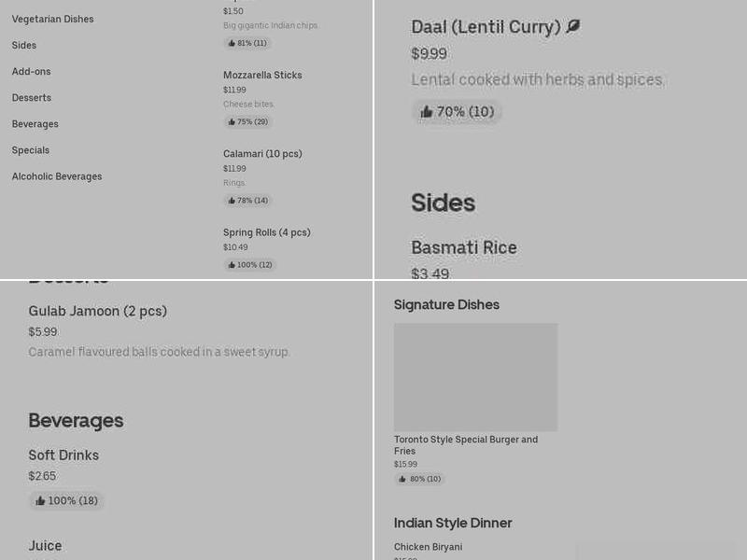Viewport: 747px width, 560px height.
Task: Click the 80% thumbs-up on Toronto Burger
Action: coord(420,479)
